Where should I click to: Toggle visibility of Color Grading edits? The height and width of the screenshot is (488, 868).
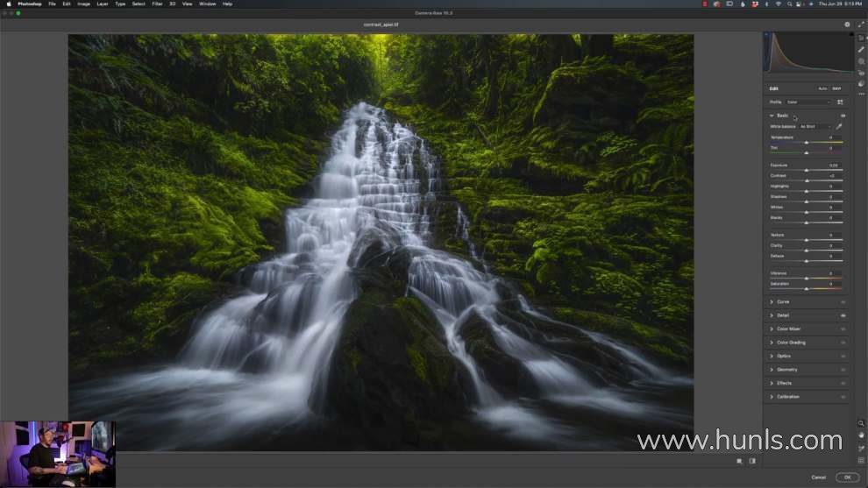click(x=843, y=343)
